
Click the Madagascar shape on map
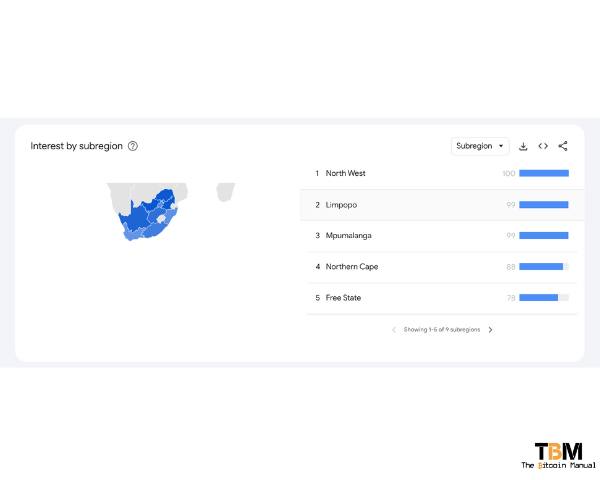click(225, 192)
